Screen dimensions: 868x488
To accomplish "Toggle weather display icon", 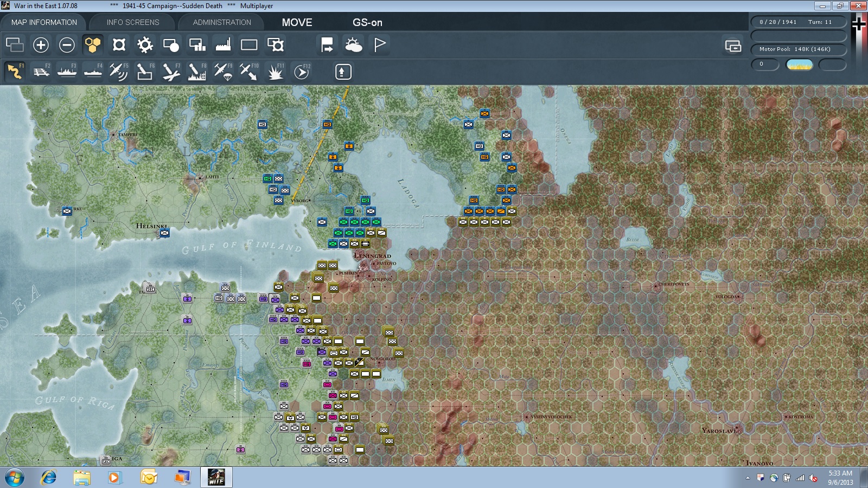I will click(354, 45).
